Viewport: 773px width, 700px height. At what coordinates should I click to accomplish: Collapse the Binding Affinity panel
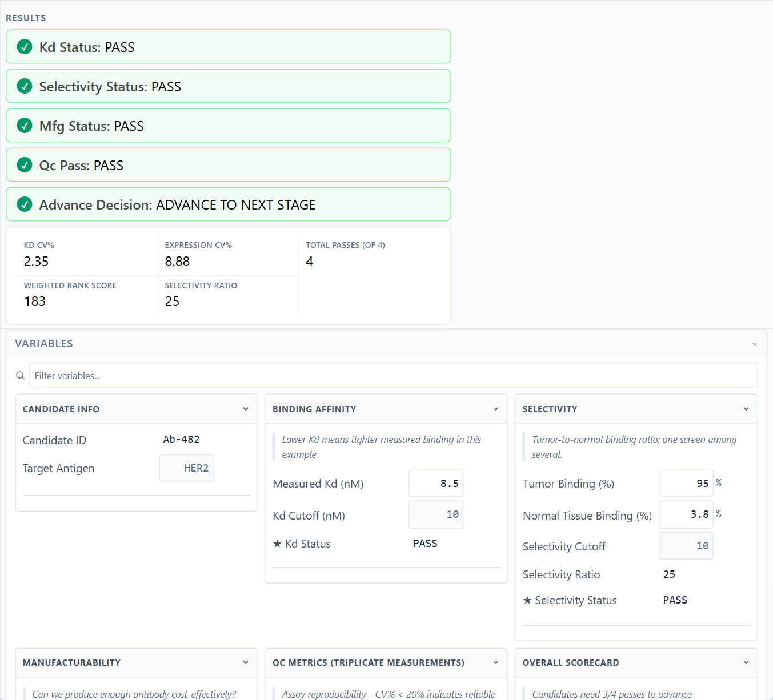pos(496,409)
